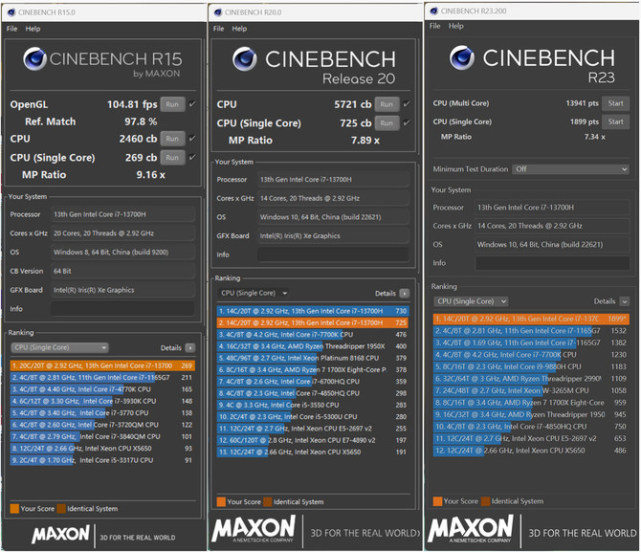Open the Help menu in Cinebench R23
Image resolution: width=641 pixels, height=552 pixels.
click(x=456, y=26)
